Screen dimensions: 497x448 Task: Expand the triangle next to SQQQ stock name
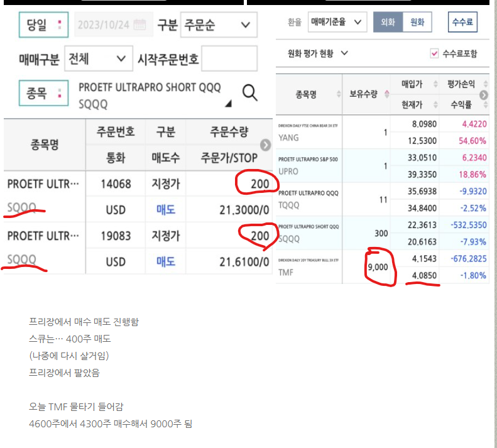click(228, 103)
